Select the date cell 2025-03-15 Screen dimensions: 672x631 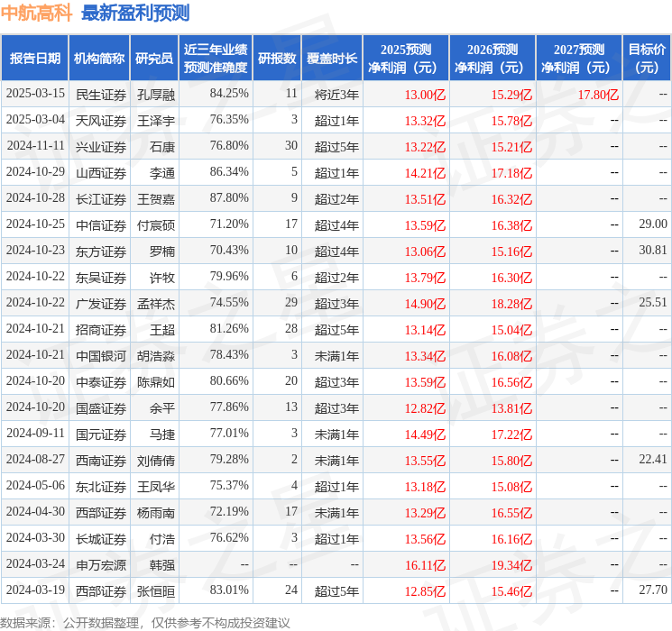click(x=35, y=94)
